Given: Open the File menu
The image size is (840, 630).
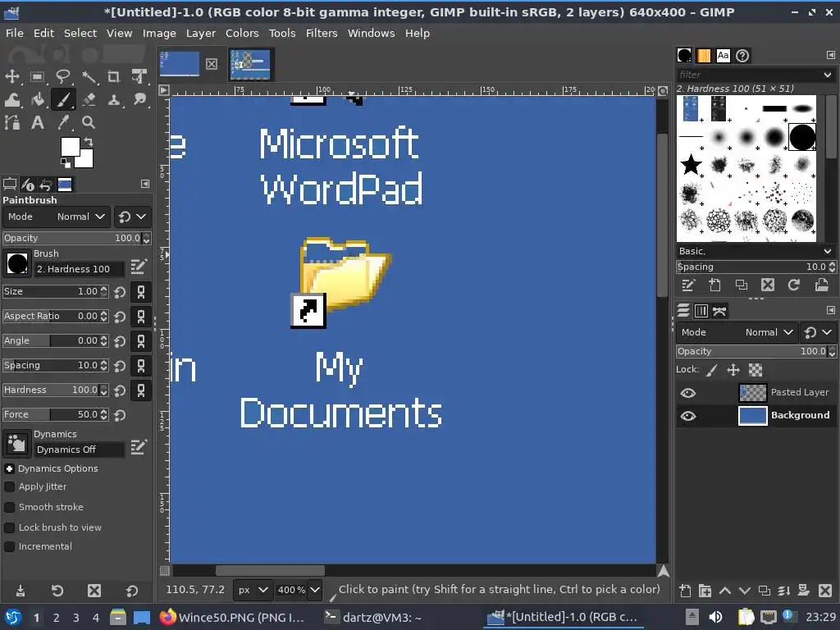Looking at the screenshot, I should click(15, 33).
